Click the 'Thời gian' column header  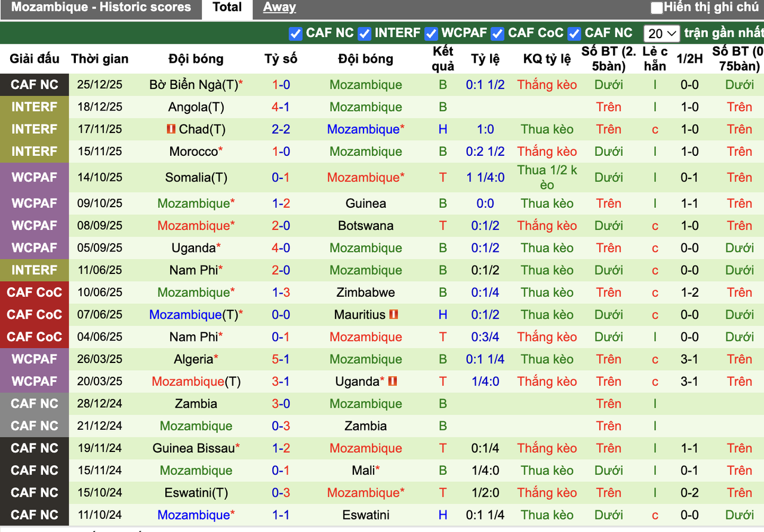[x=100, y=59]
